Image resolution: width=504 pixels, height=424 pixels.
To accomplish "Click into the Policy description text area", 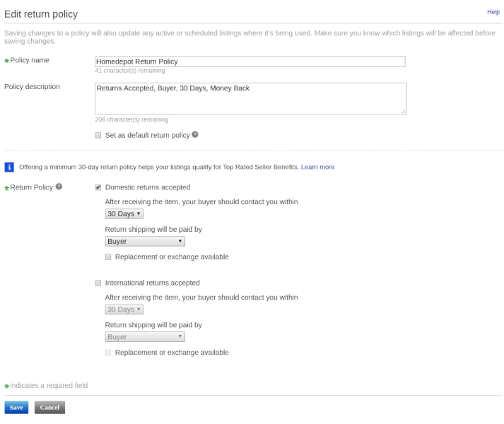I will tap(251, 98).
